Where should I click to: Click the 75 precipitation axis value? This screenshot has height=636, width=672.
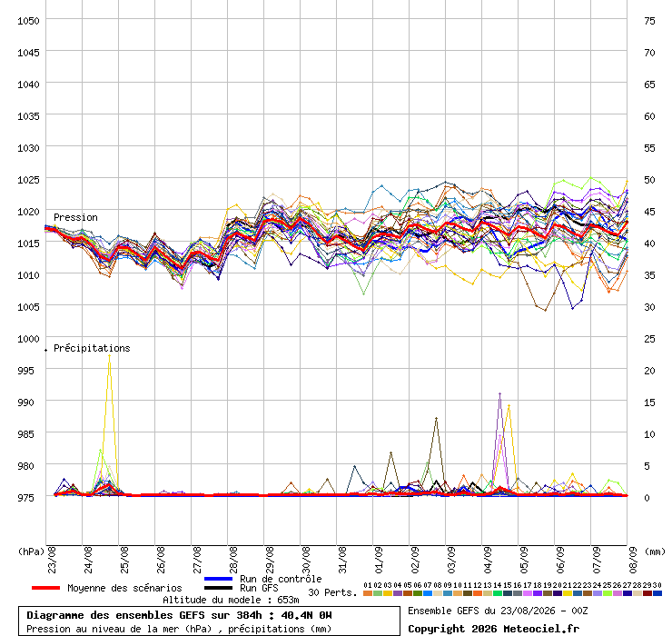(x=649, y=21)
